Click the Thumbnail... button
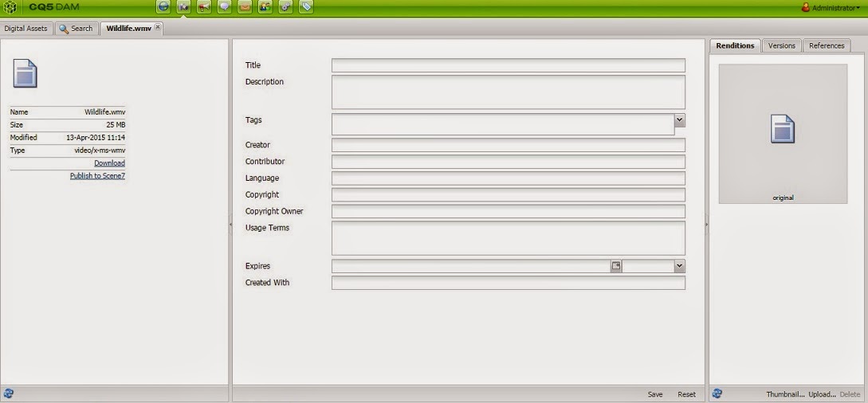Viewport: 868px width, 403px height. (786, 394)
